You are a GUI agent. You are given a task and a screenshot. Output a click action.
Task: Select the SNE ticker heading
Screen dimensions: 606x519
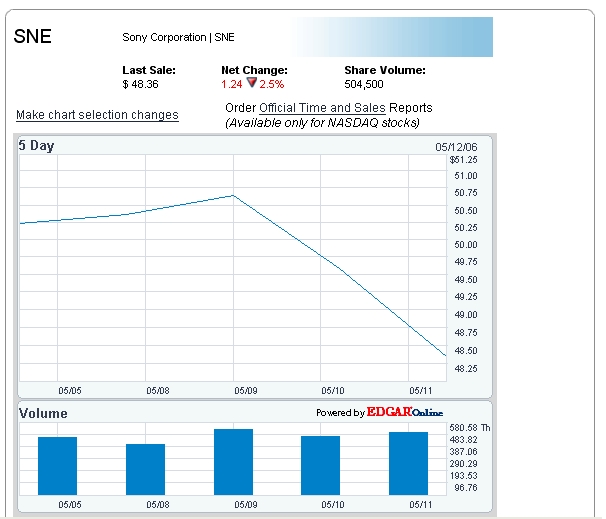pos(32,37)
